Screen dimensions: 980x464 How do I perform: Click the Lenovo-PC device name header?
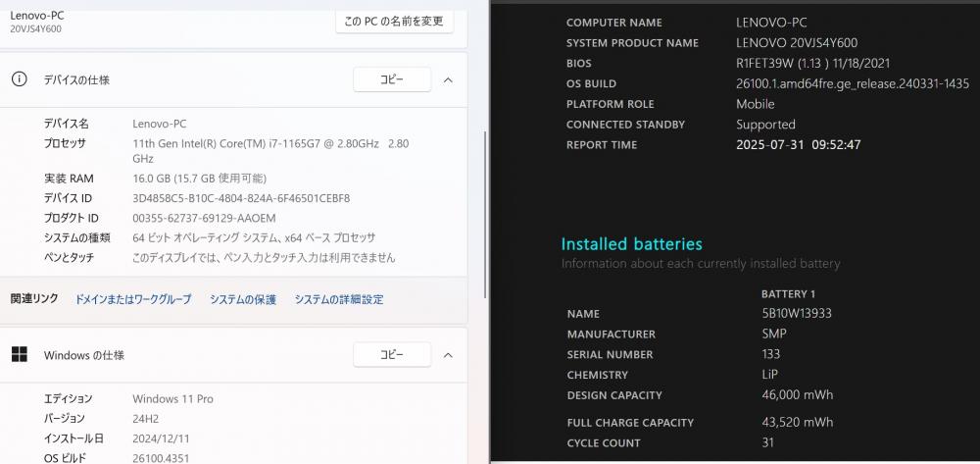tap(37, 15)
